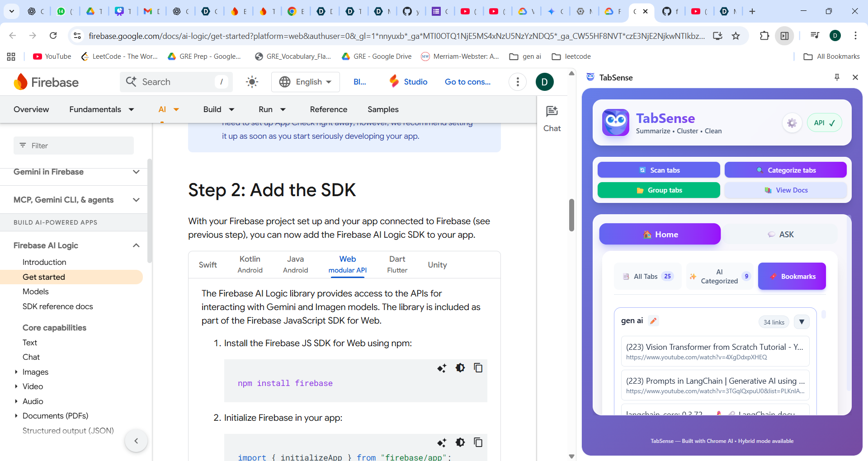Screen dimensions: 868x461
Task: Click the page vertical scrollbar thumb
Action: 571,215
